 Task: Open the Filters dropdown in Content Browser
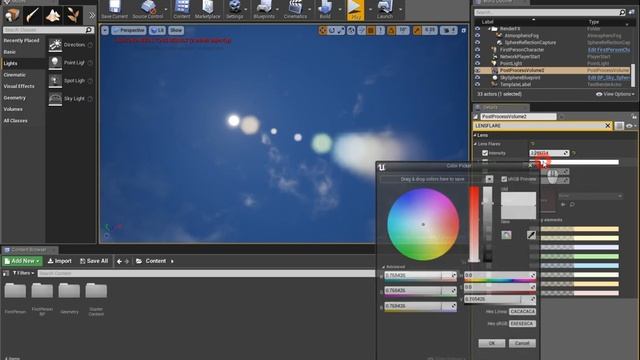(23, 273)
